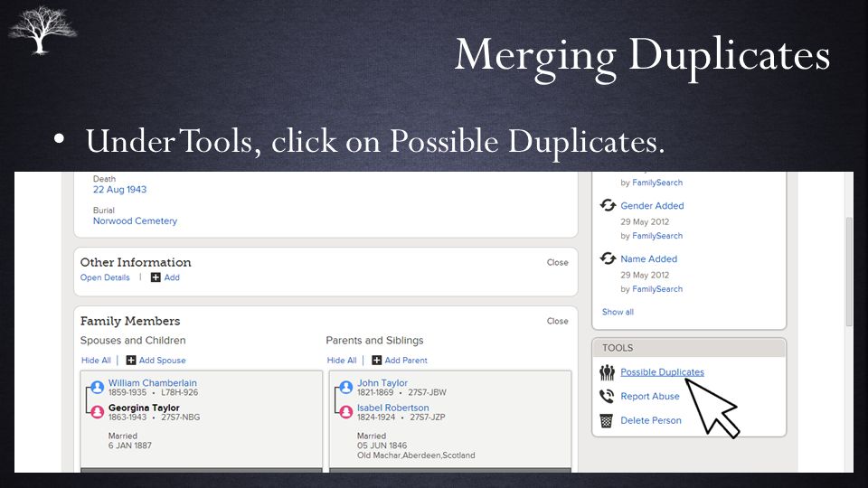Click the marriage place Old Machar, Aberdeen, Scotland

416,455
